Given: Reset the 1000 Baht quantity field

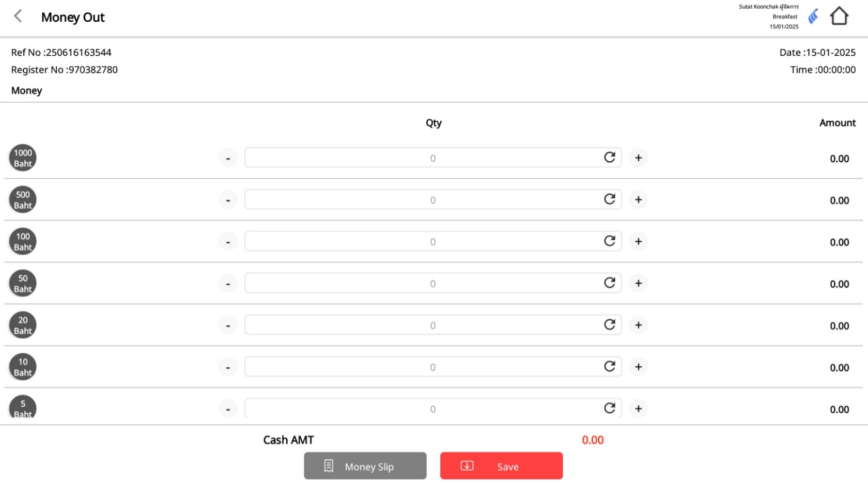Looking at the screenshot, I should click(610, 158).
